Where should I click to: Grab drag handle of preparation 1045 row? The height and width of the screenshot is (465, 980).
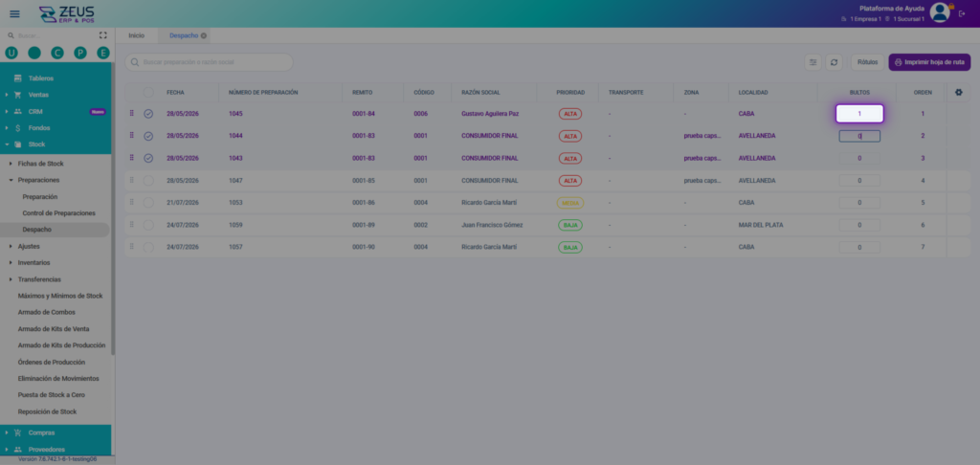pos(131,113)
